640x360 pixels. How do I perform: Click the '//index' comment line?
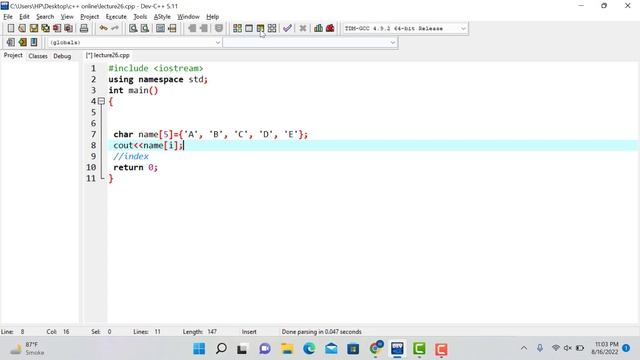[x=131, y=156]
